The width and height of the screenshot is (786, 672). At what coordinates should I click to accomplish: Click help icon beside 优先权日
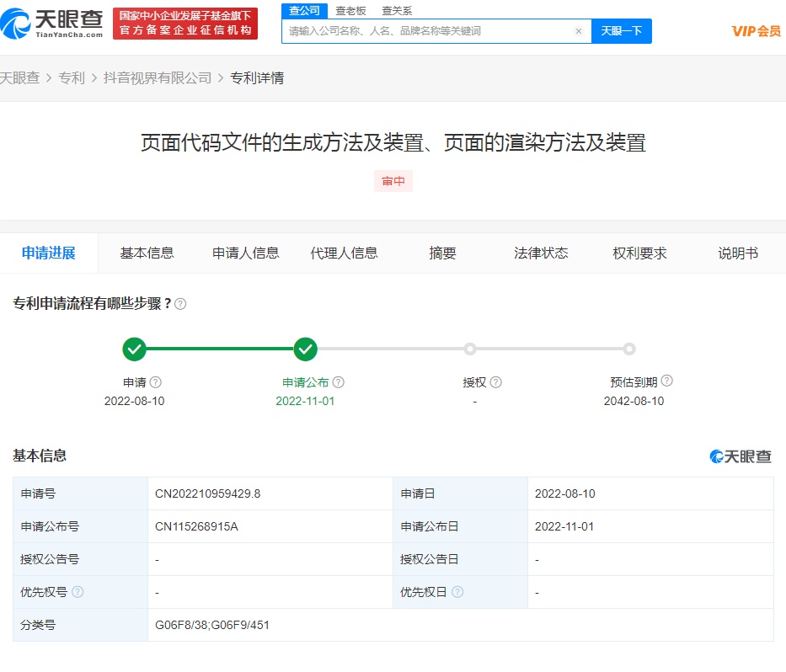pyautogui.click(x=457, y=592)
